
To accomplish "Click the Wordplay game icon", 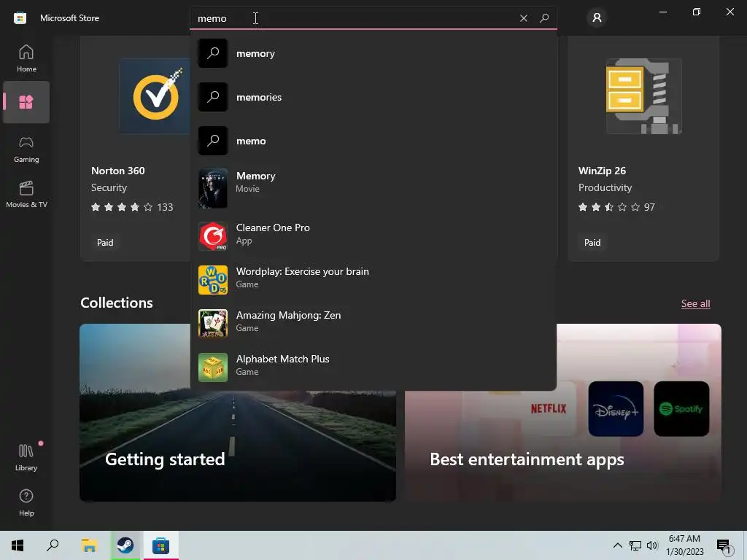I will 213,280.
